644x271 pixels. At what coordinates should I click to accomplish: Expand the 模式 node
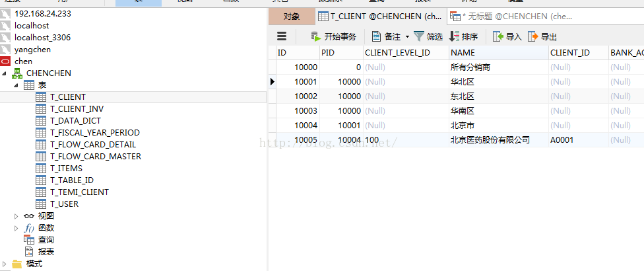tap(5, 264)
